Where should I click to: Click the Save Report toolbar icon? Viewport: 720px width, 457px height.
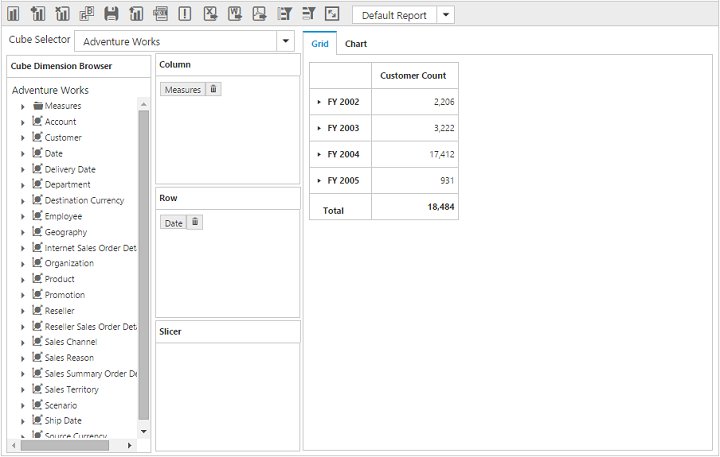click(111, 14)
